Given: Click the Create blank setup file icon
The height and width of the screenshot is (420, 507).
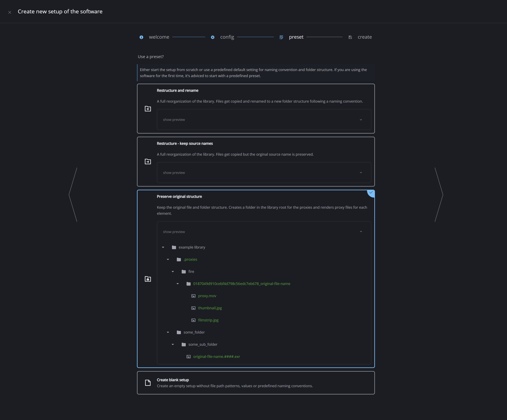Looking at the screenshot, I should click(x=148, y=383).
